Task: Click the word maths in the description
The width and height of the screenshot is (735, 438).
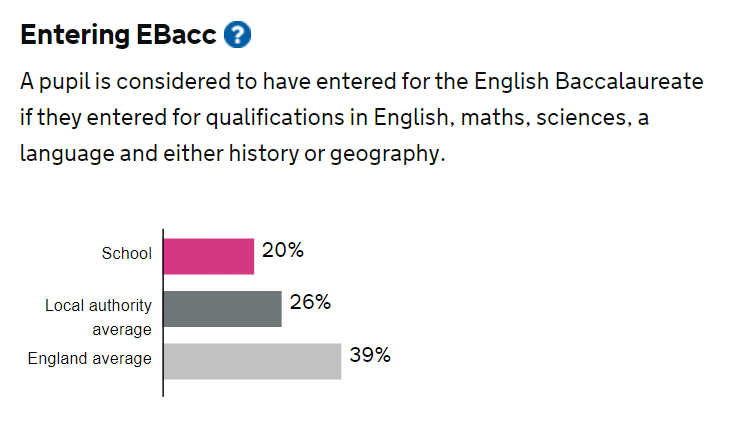Action: pyautogui.click(x=495, y=118)
